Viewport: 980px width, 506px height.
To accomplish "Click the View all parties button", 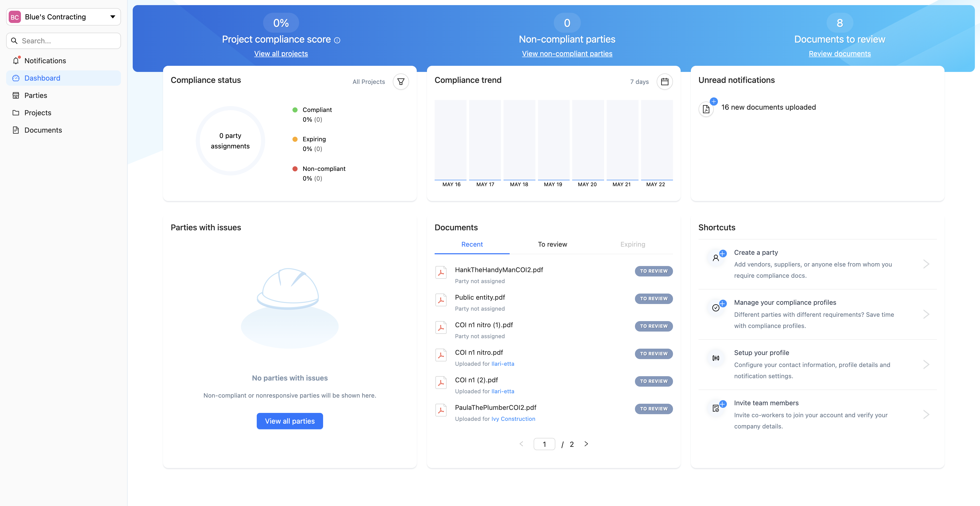I will tap(289, 421).
